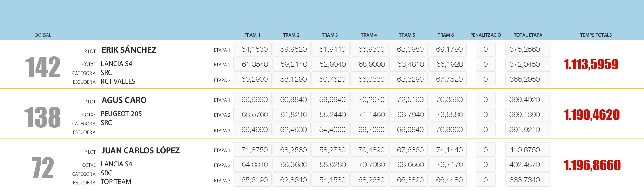Click the red total time 1.196,8660
644x191 pixels.
pos(592,165)
